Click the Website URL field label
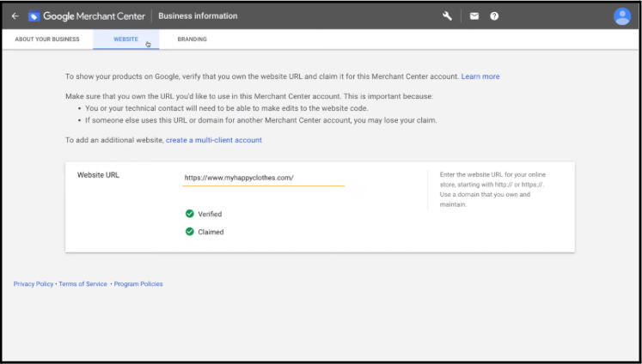The height and width of the screenshot is (364, 642). tap(98, 175)
